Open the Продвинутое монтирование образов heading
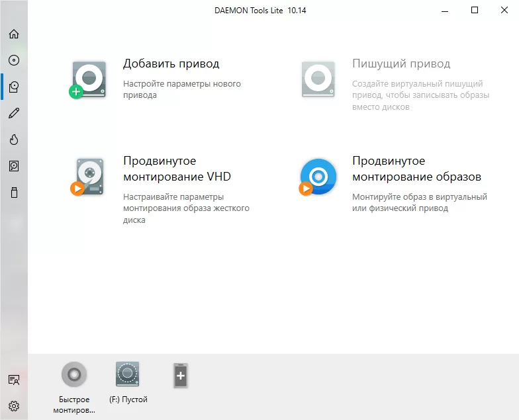The image size is (519, 420). (x=417, y=169)
